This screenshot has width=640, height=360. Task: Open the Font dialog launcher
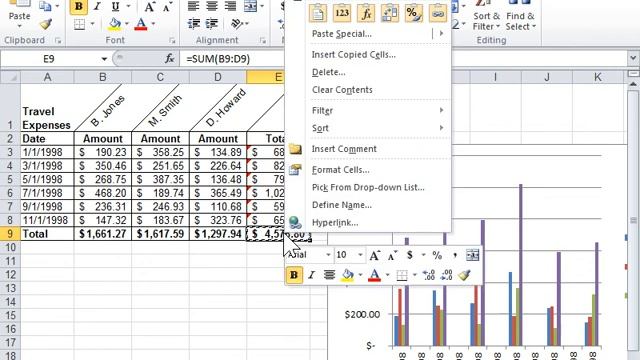pyautogui.click(x=172, y=40)
